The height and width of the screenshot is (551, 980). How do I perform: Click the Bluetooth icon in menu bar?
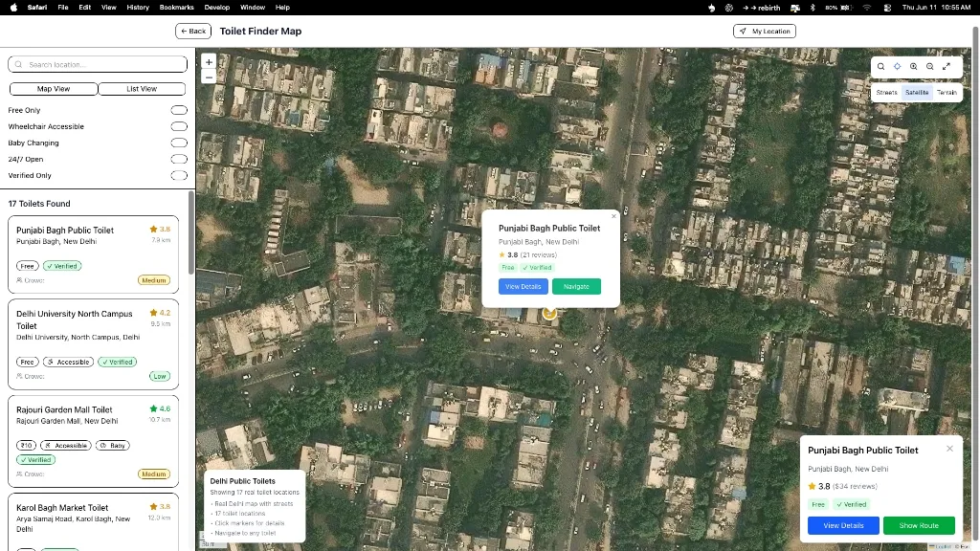point(813,8)
